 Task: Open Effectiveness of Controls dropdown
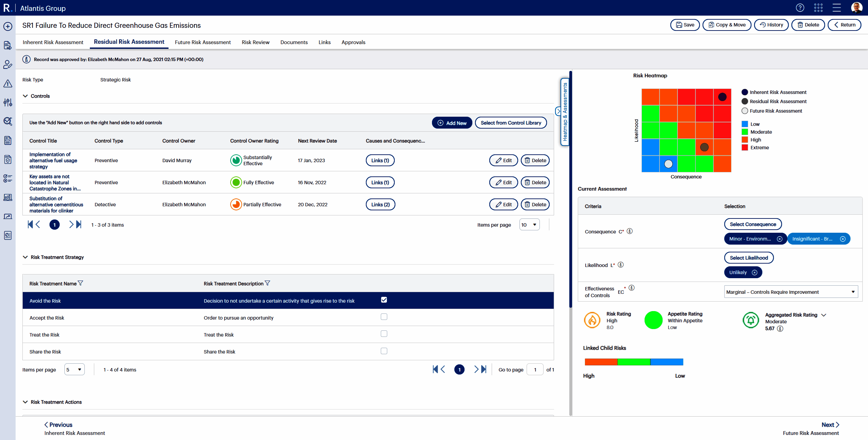tap(791, 292)
